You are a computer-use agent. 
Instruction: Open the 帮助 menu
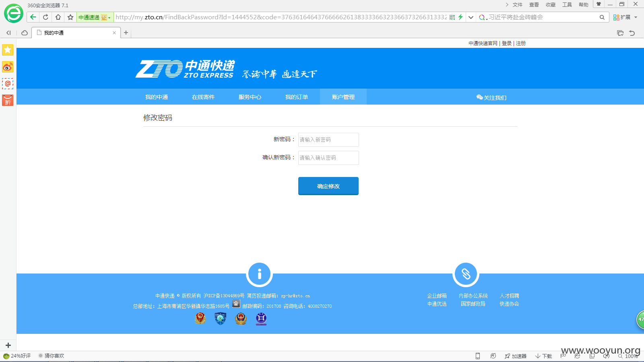(x=584, y=5)
